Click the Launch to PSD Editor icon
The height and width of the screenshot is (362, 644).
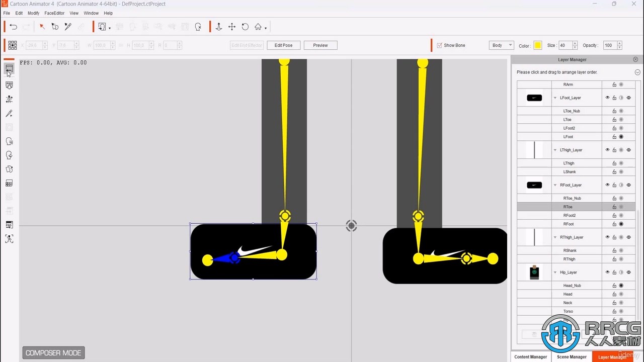[9, 225]
